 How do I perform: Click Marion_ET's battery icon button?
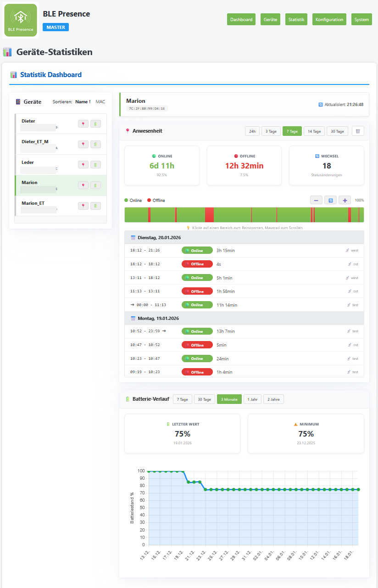95,206
